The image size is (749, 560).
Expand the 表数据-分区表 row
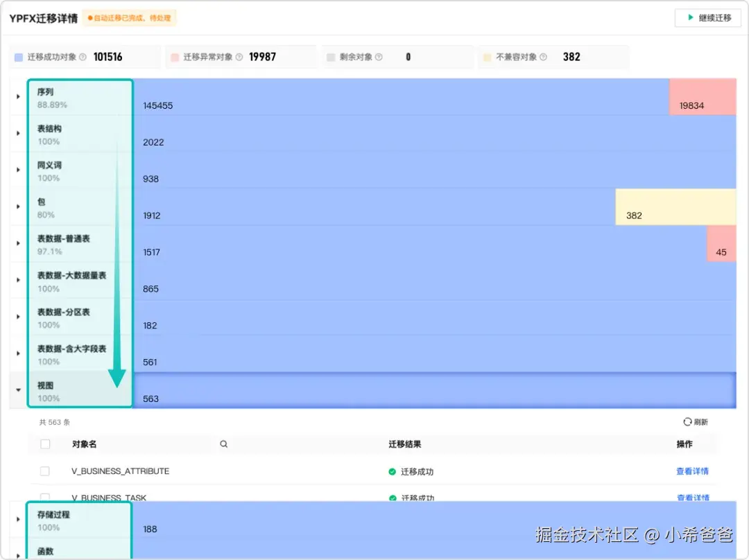pos(18,317)
